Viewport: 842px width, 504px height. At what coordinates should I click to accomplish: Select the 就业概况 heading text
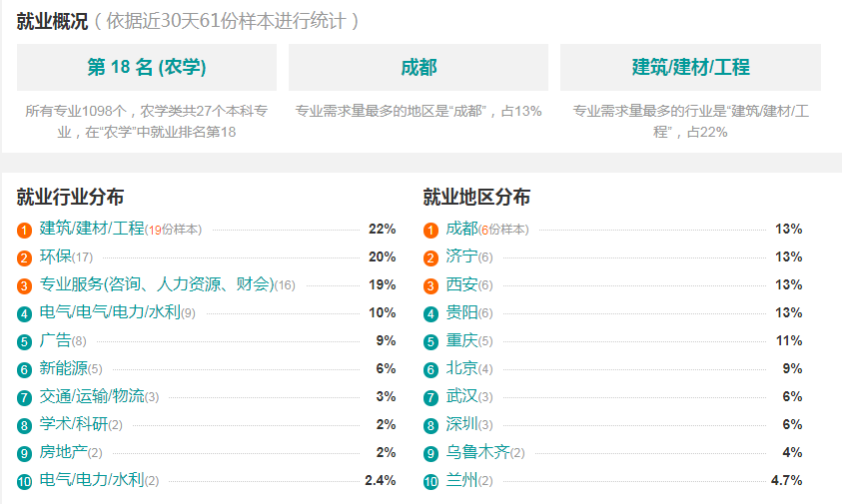coord(52,22)
